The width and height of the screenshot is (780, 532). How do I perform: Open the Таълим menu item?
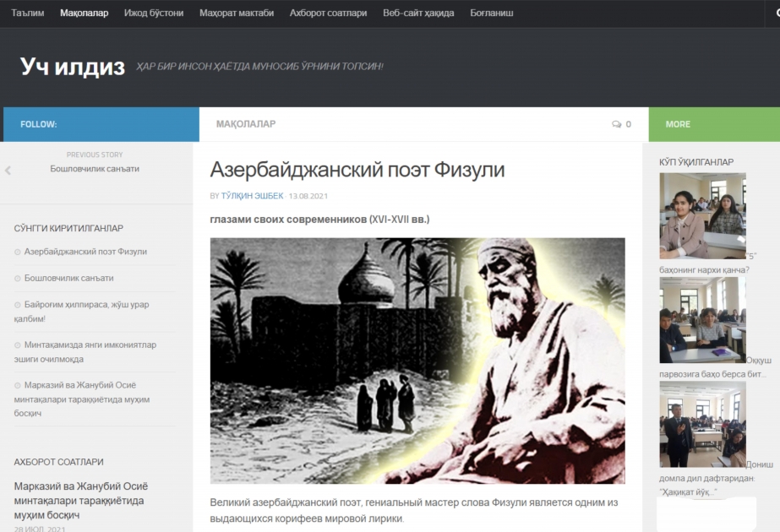(27, 13)
